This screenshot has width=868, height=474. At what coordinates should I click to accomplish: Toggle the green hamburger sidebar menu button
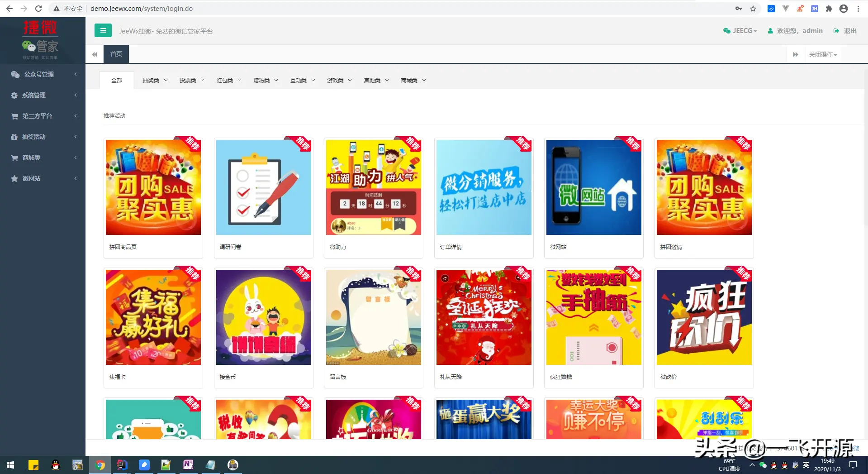103,30
